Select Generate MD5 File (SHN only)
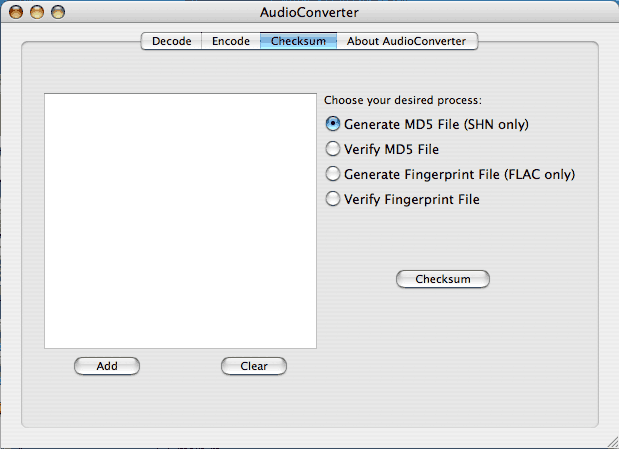This screenshot has height=449, width=619. [x=333, y=125]
